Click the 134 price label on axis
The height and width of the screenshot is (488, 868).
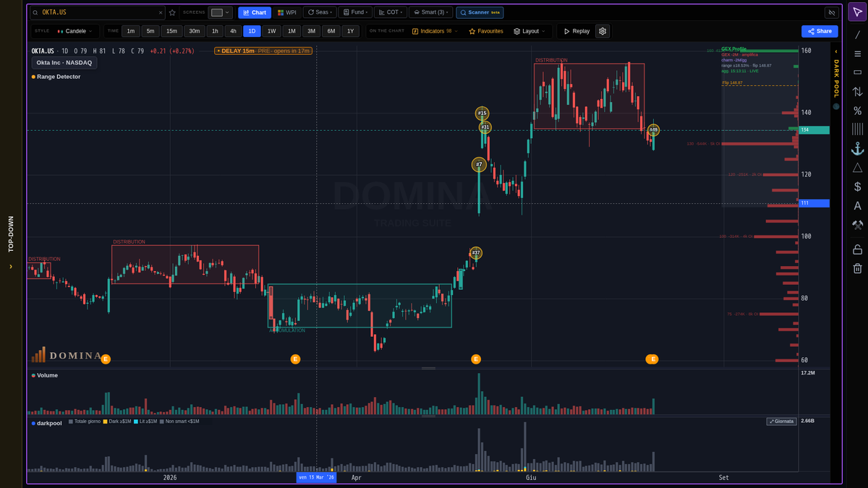814,130
